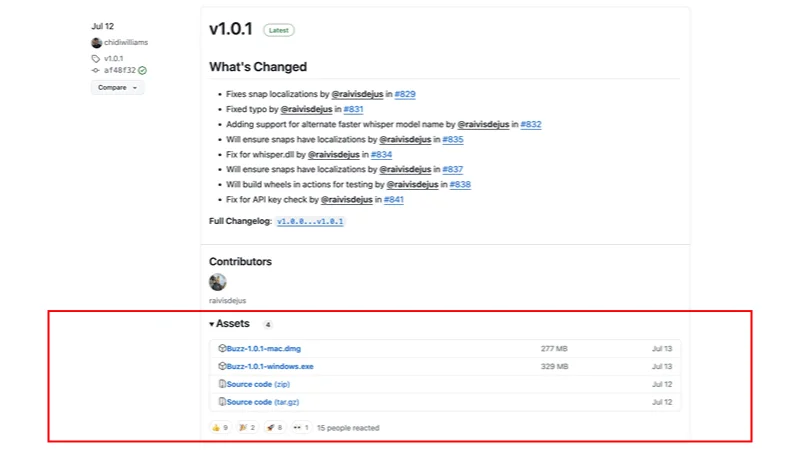Click the raivisdejus contributor avatar

coord(217,282)
